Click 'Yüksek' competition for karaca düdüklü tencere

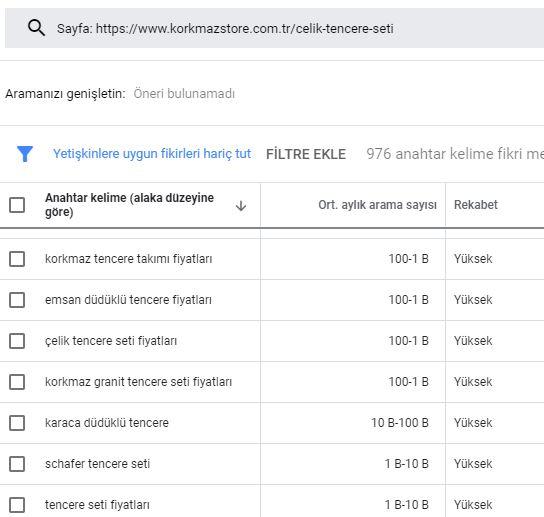click(473, 423)
